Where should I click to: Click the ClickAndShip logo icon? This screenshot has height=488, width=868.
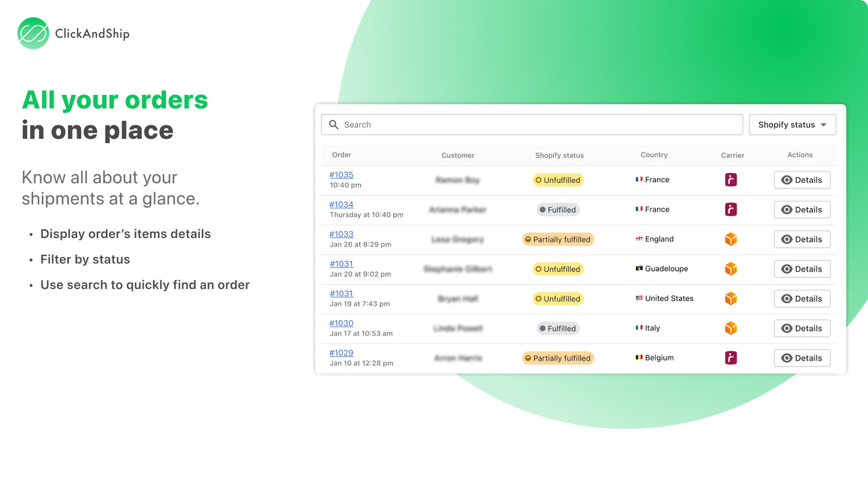[x=32, y=33]
